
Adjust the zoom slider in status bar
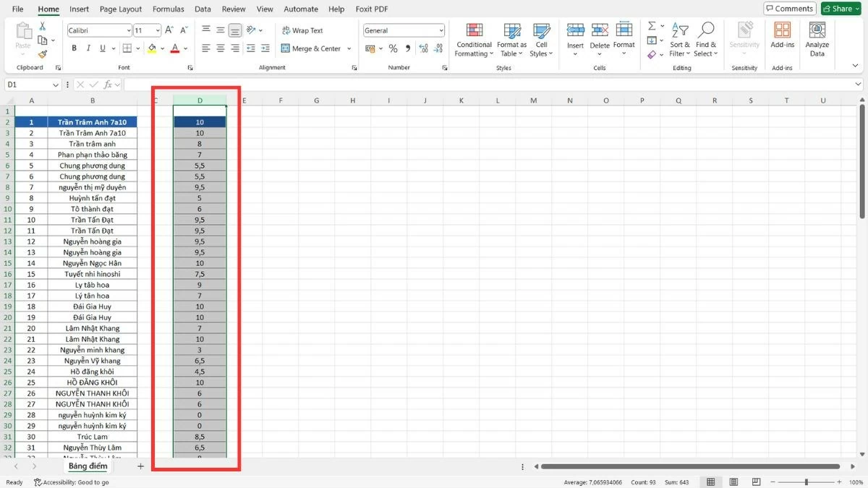pos(805,481)
